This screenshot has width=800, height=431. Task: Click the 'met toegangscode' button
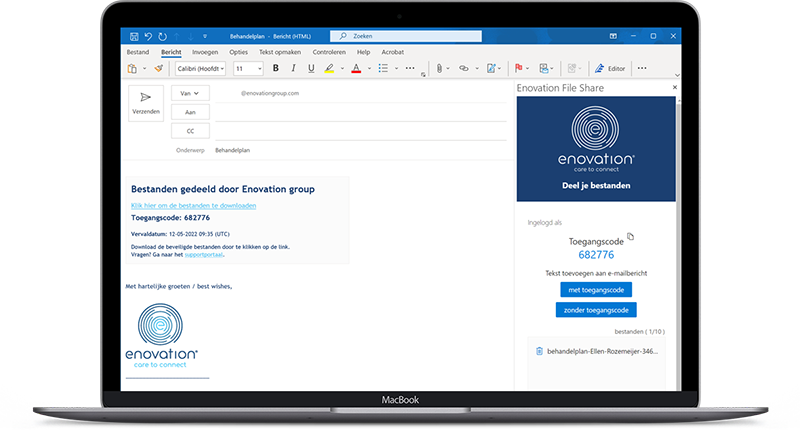[x=595, y=289]
